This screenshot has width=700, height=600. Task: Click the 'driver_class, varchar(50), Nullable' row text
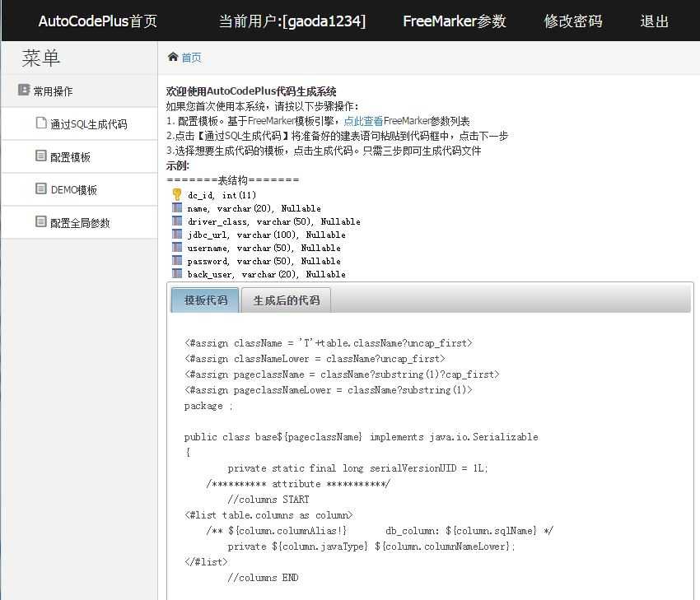pyautogui.click(x=274, y=221)
